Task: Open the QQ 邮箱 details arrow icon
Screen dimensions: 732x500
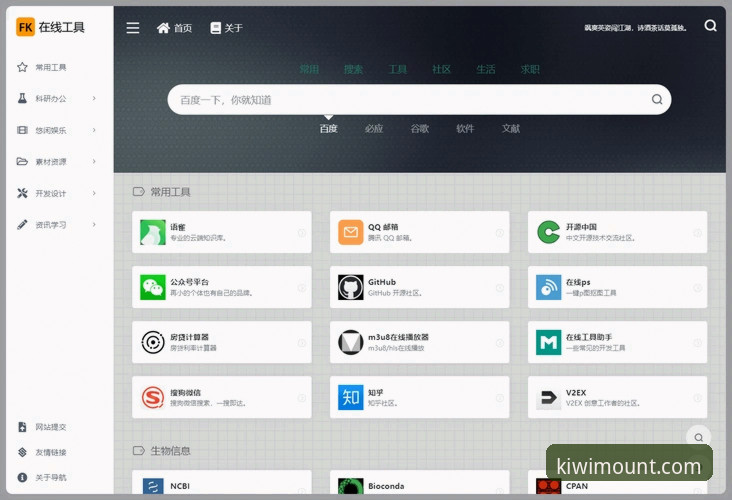Action: pyautogui.click(x=500, y=232)
